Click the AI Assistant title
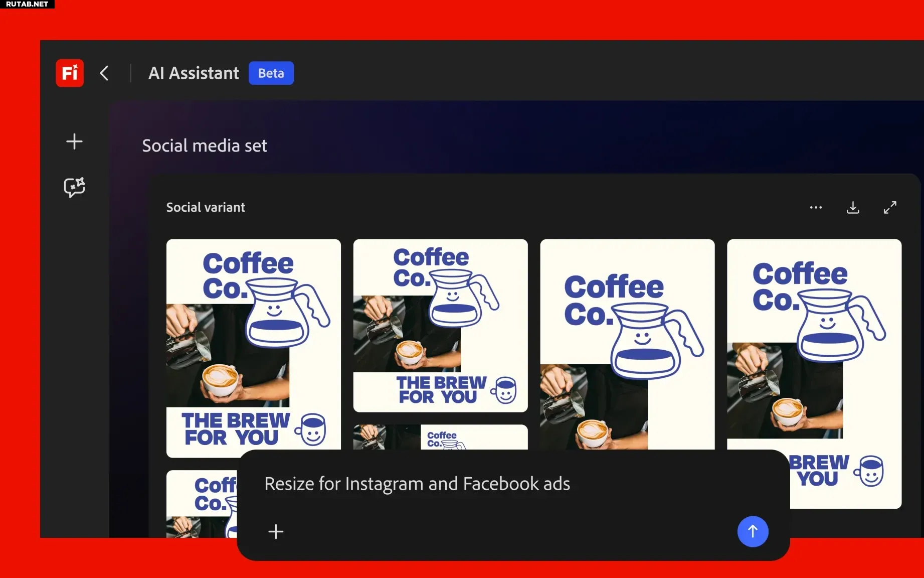Image resolution: width=924 pixels, height=578 pixels. 194,73
